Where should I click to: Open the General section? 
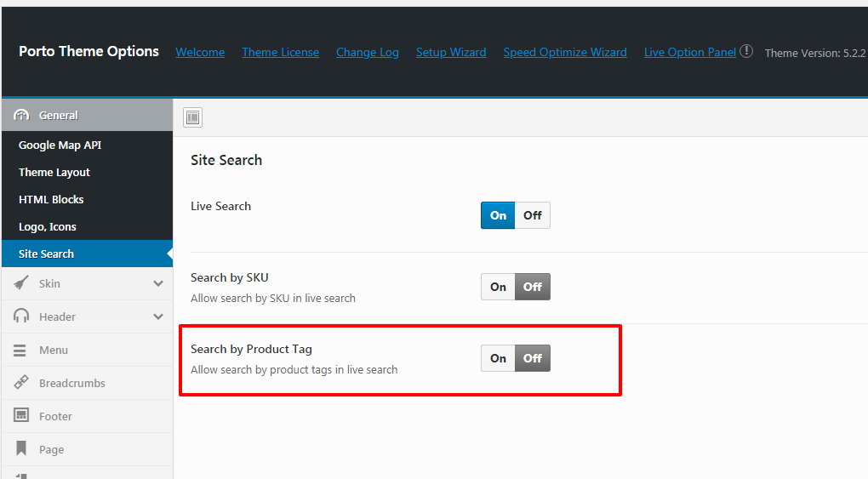(x=88, y=115)
